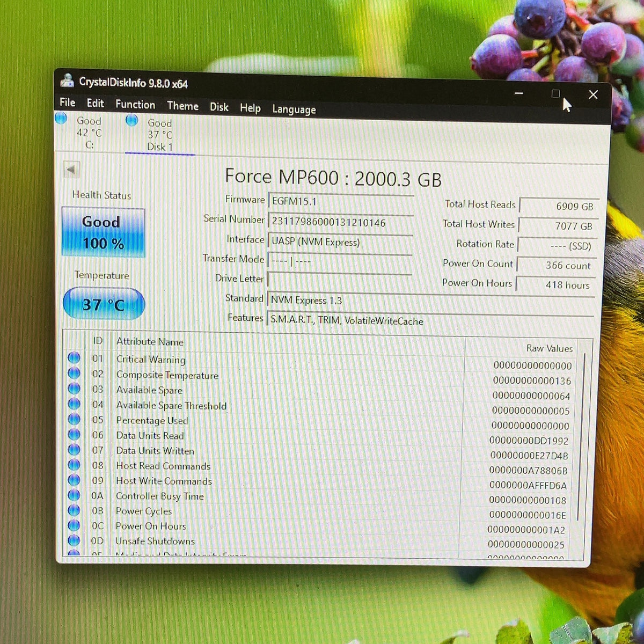
Task: Select the Percentage Used attribute name
Action: tap(152, 420)
